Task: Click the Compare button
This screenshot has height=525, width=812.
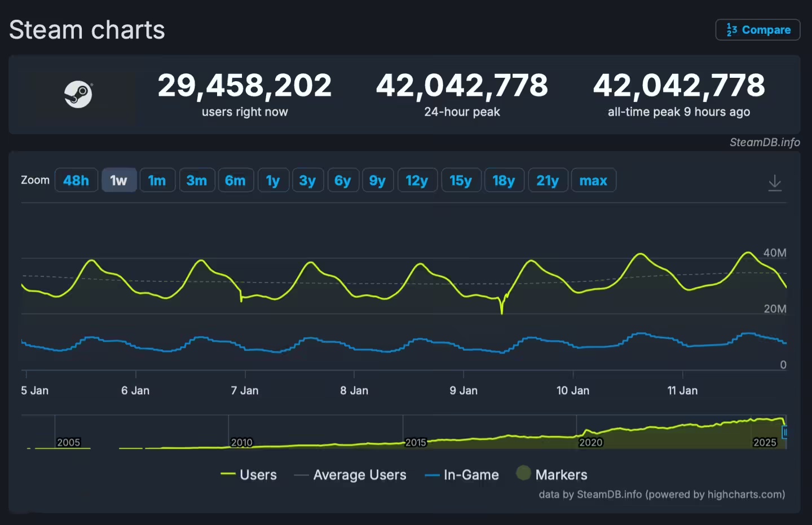Action: tap(758, 30)
